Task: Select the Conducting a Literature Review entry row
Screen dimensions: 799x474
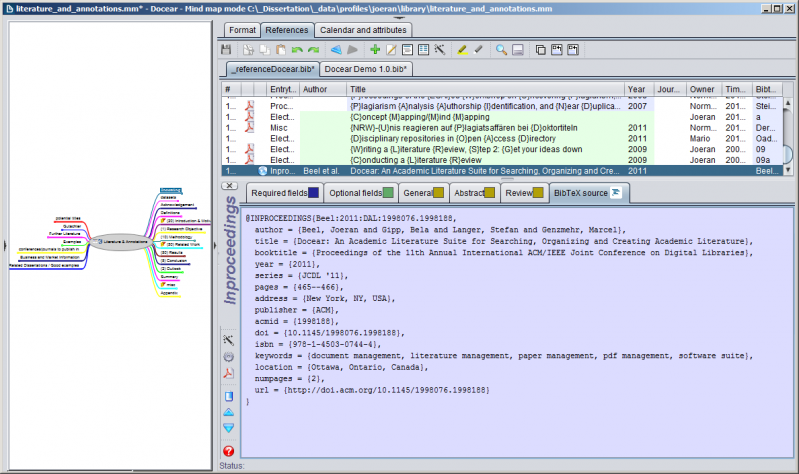Action: point(502,160)
